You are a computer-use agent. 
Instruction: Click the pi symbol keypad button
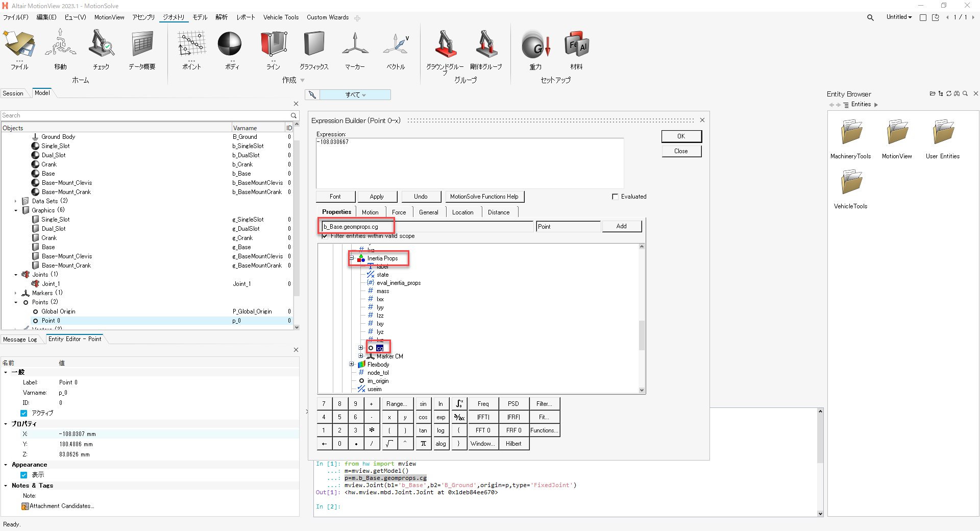pyautogui.click(x=423, y=444)
